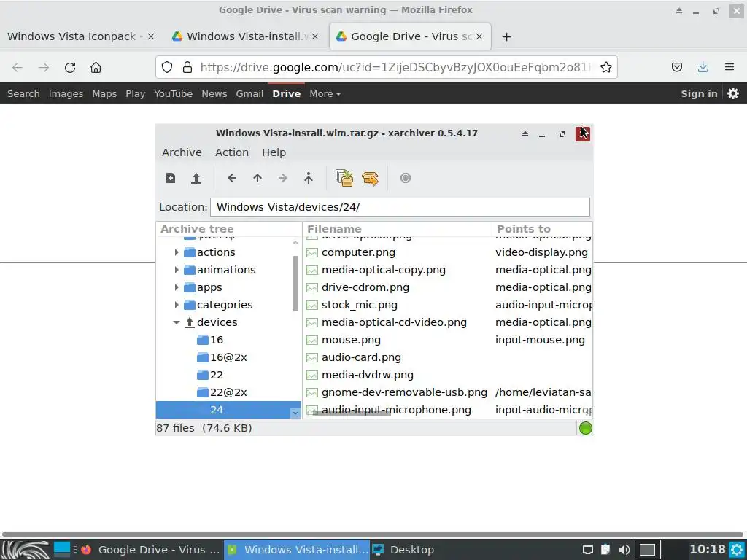Open a new Firefox tab
The width and height of the screenshot is (747, 560).
coord(507,36)
